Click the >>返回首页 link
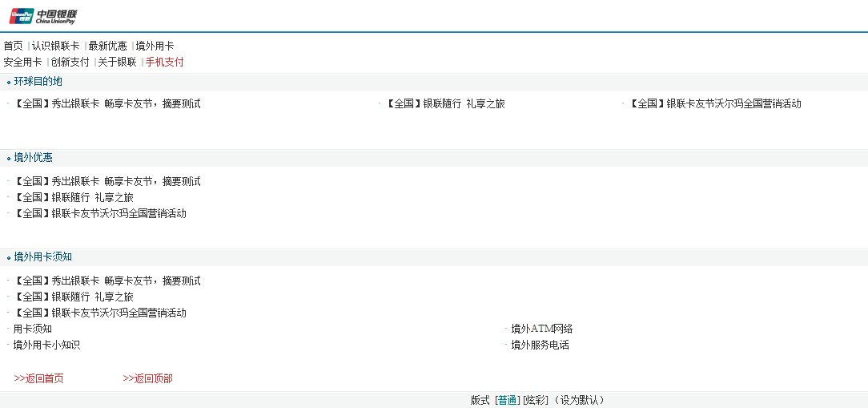 point(38,378)
